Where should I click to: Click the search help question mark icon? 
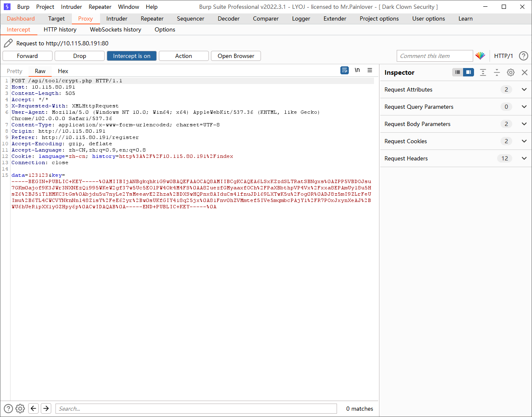click(x=8, y=408)
